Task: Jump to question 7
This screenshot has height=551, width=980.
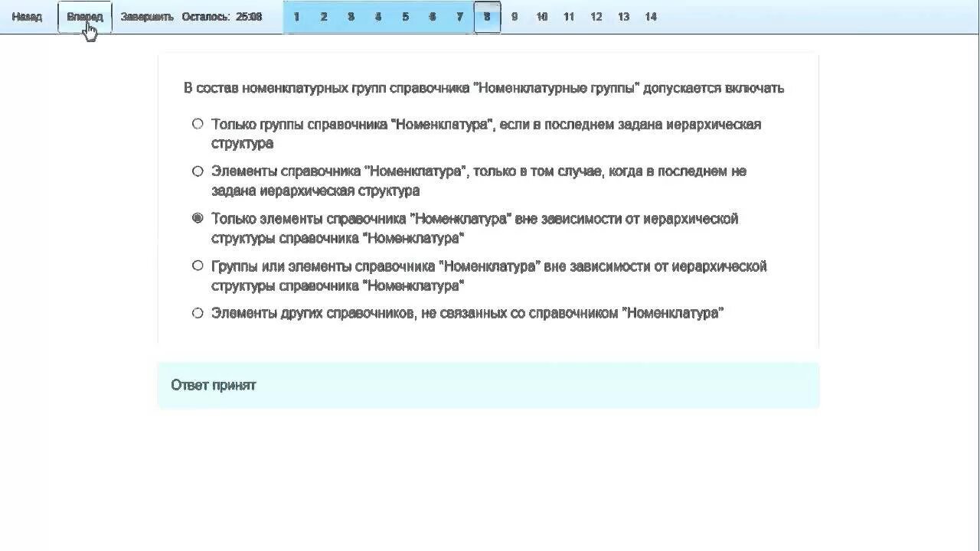Action: click(459, 17)
